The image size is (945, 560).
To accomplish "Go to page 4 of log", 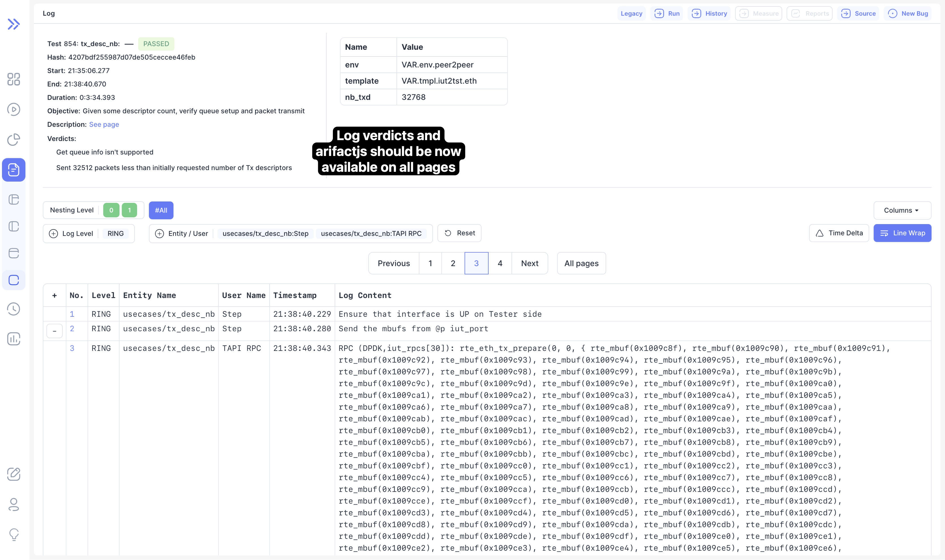I will click(500, 263).
